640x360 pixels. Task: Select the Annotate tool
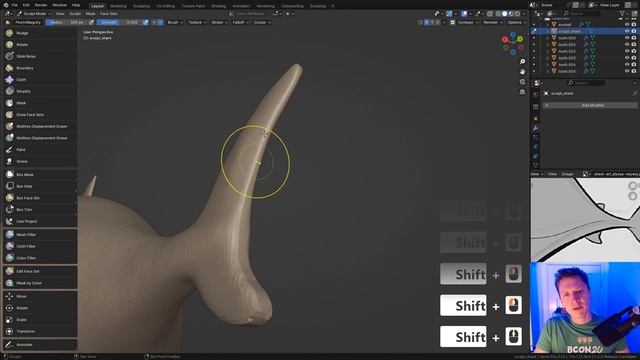coord(40,344)
